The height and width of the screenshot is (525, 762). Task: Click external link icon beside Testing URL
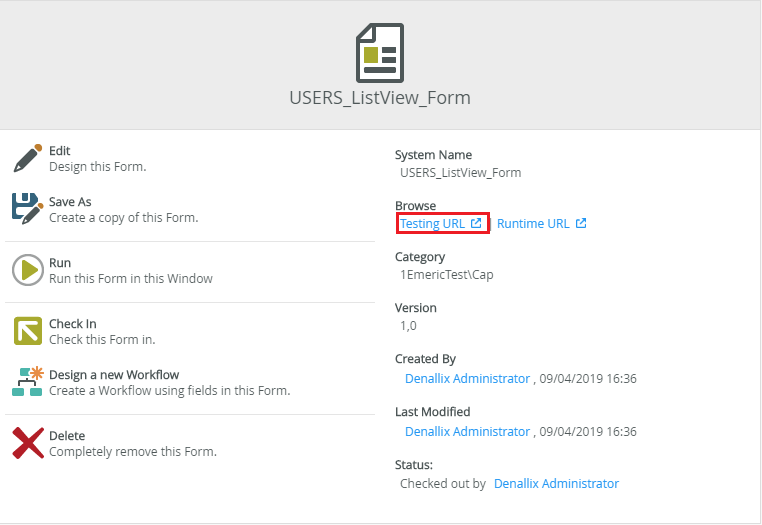(x=476, y=223)
